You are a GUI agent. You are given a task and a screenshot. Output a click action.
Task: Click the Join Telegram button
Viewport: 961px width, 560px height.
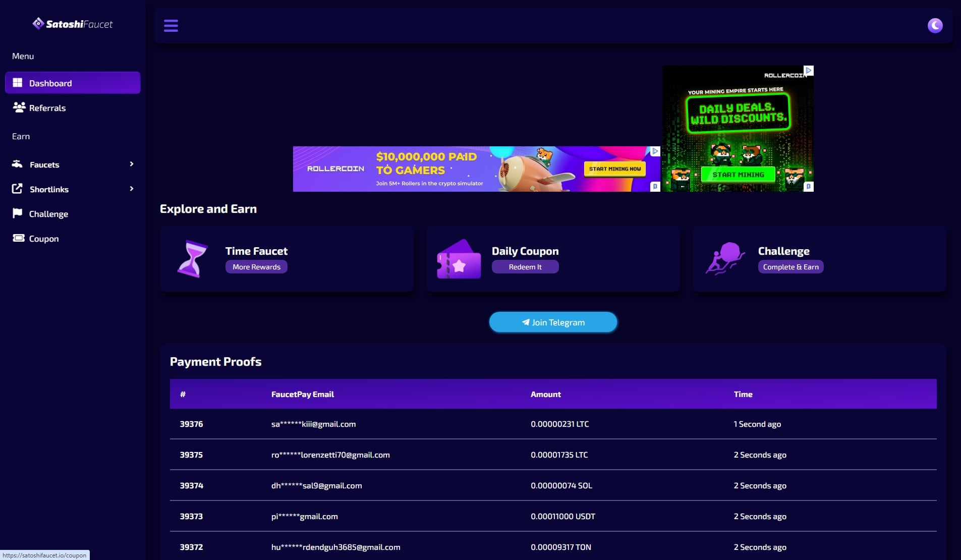(553, 322)
